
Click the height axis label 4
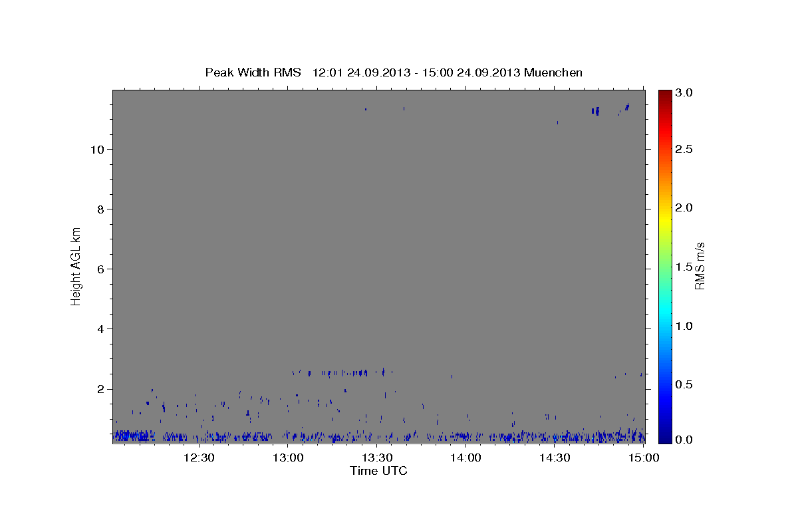(x=99, y=329)
